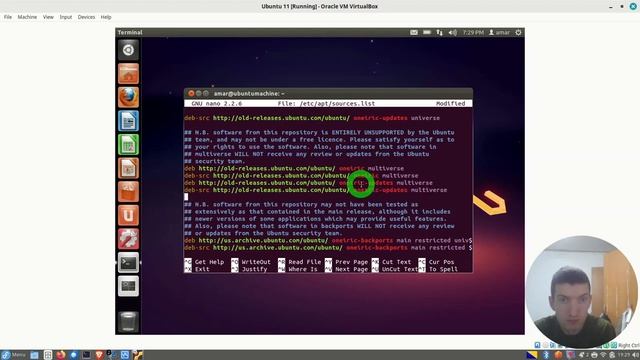The width and height of the screenshot is (640, 360).
Task: Click the nano WriteOut shortcut label
Action: click(x=256, y=262)
